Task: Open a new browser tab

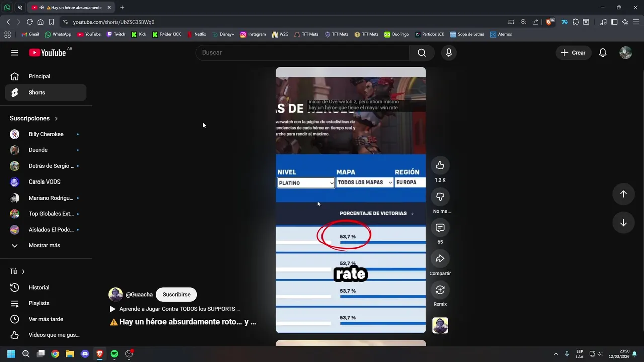Action: click(122, 8)
